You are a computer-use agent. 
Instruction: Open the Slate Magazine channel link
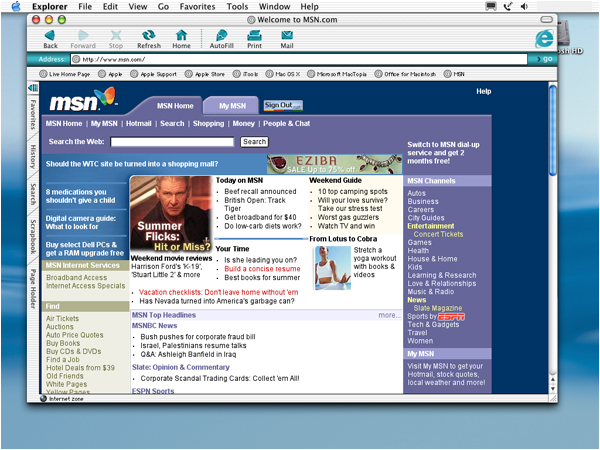438,308
